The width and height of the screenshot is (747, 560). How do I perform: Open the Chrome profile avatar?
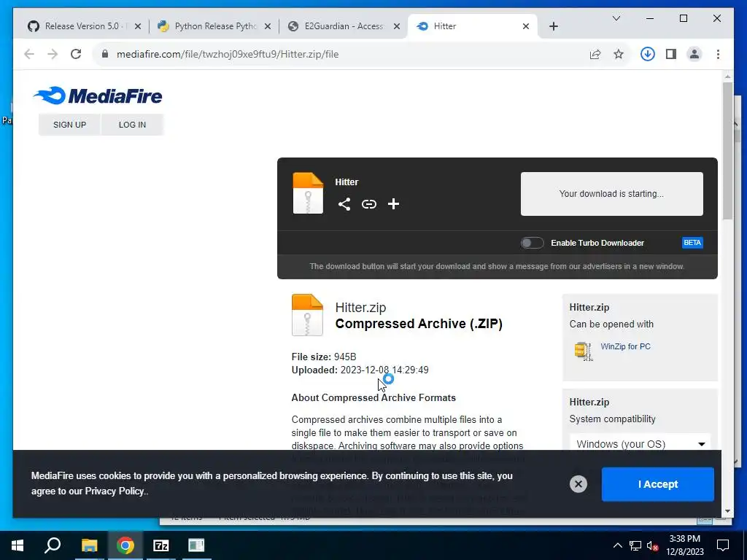(x=694, y=54)
